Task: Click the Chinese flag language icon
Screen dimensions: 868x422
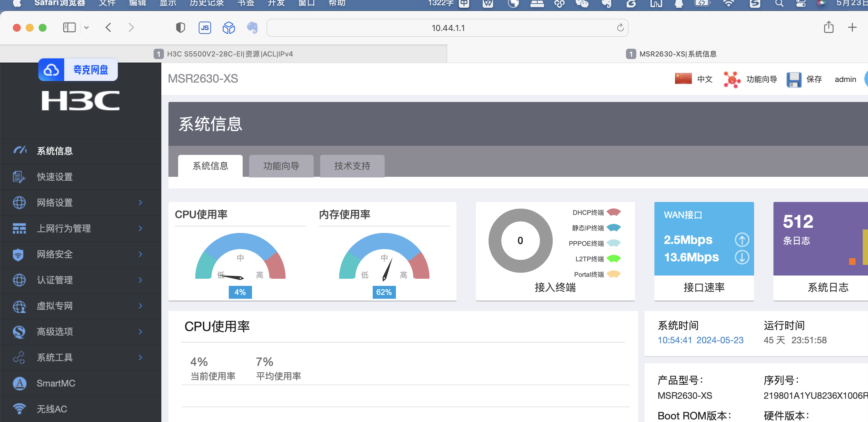Action: tap(683, 78)
